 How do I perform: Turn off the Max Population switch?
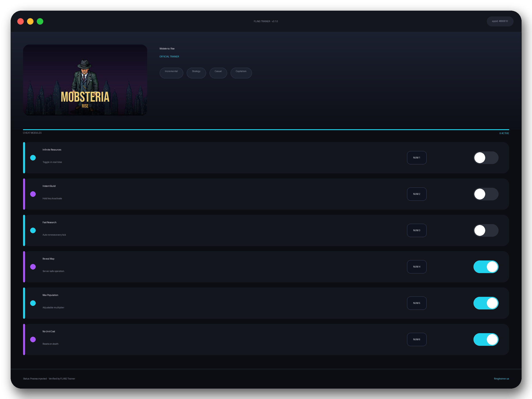tap(486, 303)
